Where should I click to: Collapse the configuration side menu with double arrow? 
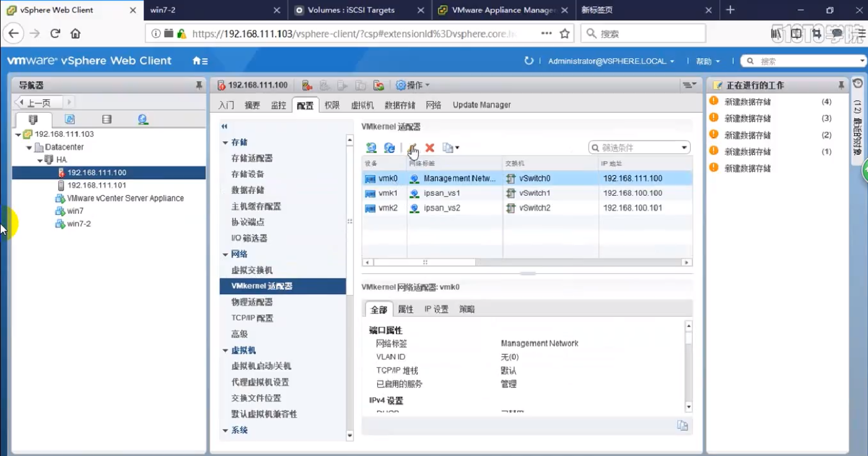click(x=224, y=126)
